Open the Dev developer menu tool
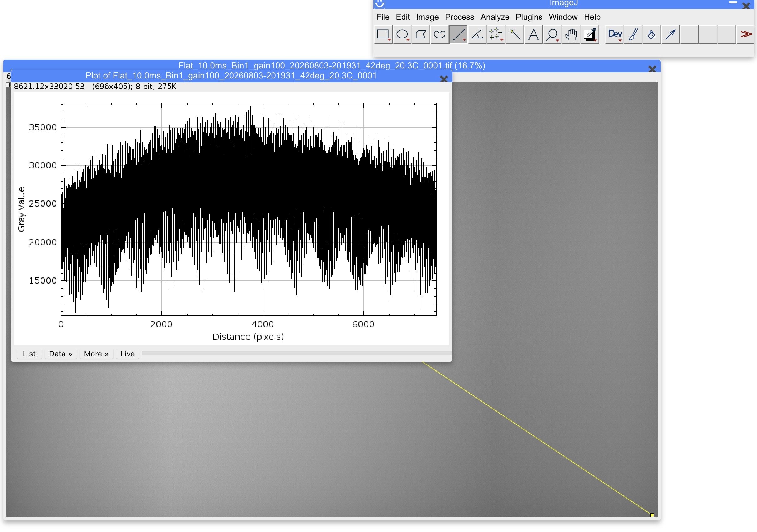The height and width of the screenshot is (532, 757). point(615,34)
